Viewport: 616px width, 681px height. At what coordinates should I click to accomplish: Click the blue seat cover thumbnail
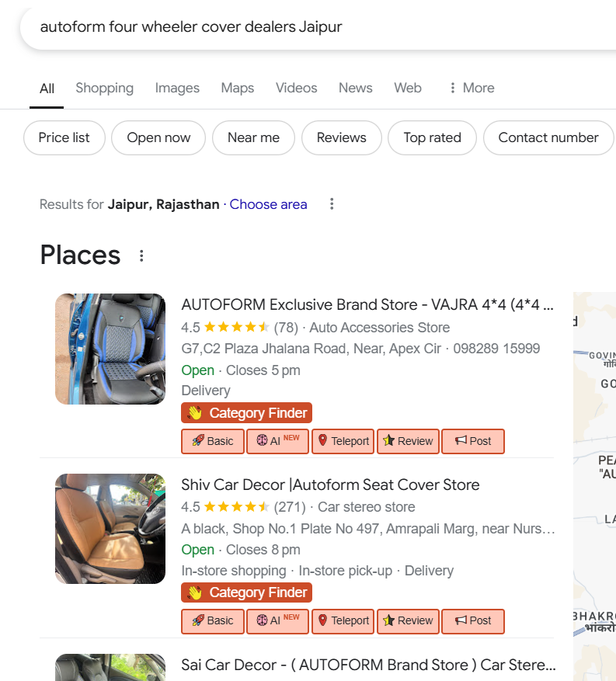coord(110,349)
